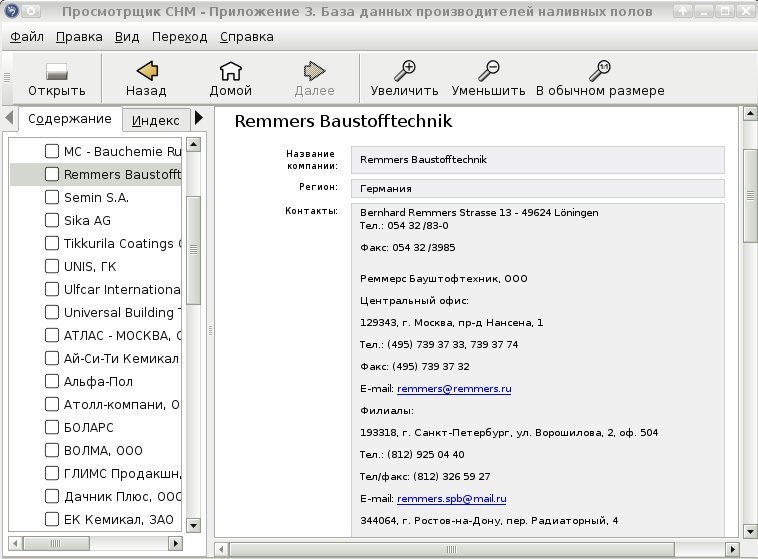
Task: Select the Дачник Плюс entry
Action: [122, 497]
